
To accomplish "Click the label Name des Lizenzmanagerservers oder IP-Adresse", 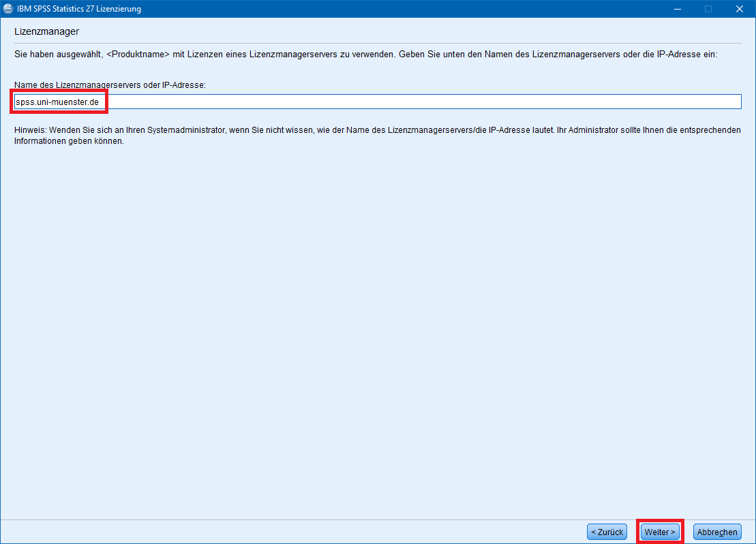I will tap(110, 85).
